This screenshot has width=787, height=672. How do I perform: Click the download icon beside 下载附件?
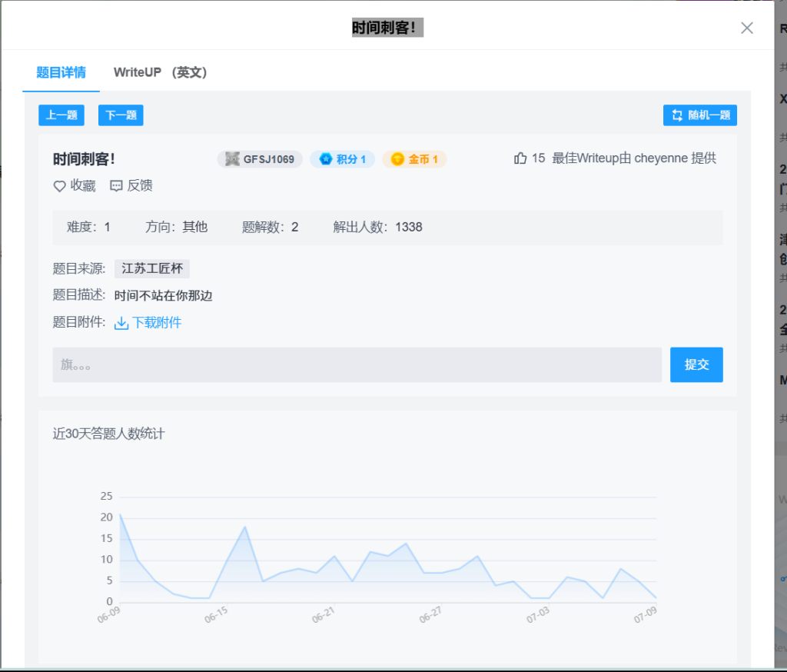pos(121,323)
